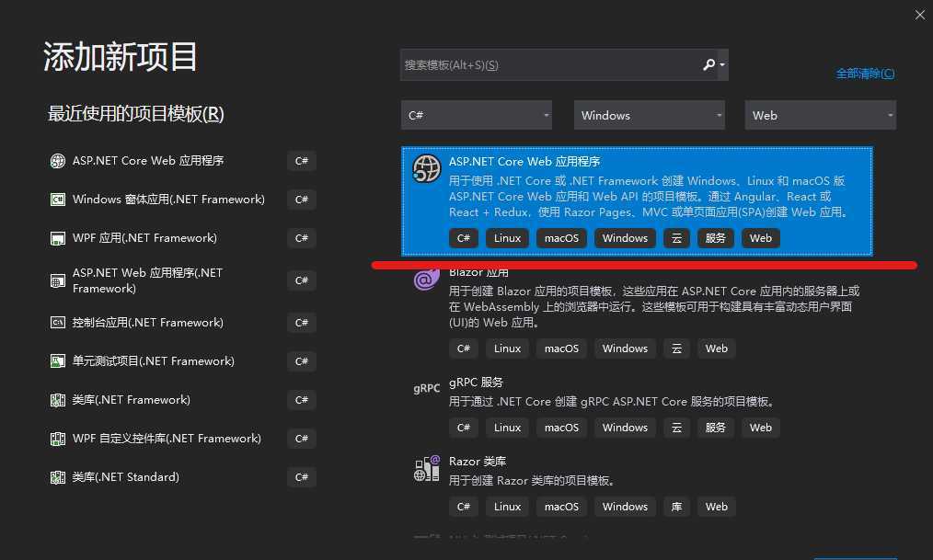
Task: Close the 添加新项目 dialog
Action: [920, 15]
